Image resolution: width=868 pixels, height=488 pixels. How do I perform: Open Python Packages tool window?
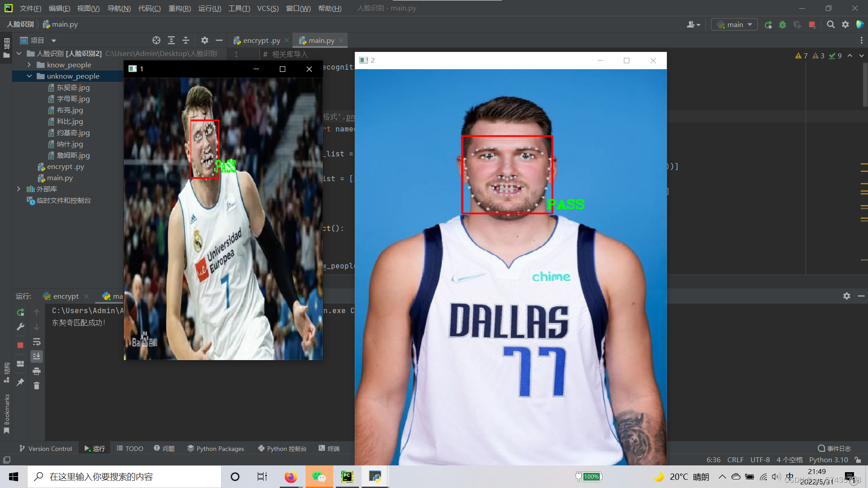(x=216, y=449)
